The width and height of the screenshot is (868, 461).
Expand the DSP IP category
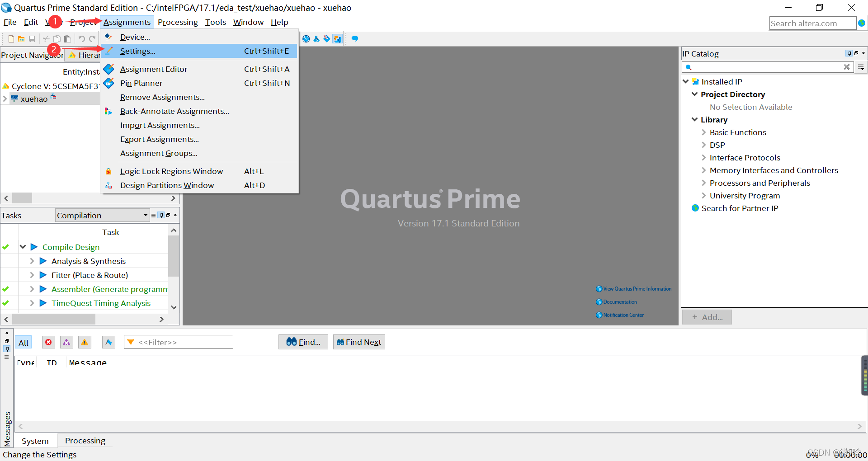(x=703, y=145)
